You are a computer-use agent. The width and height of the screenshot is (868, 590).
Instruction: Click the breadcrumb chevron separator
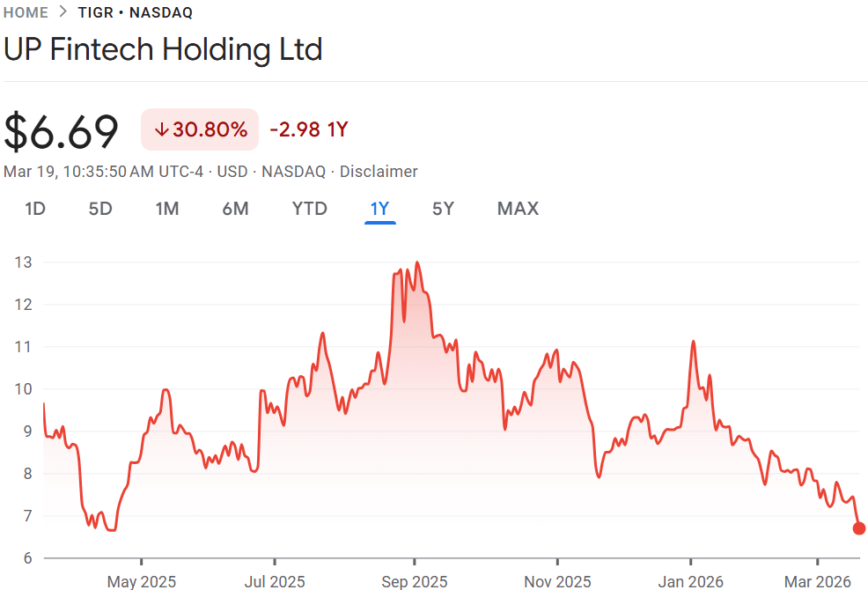63,12
